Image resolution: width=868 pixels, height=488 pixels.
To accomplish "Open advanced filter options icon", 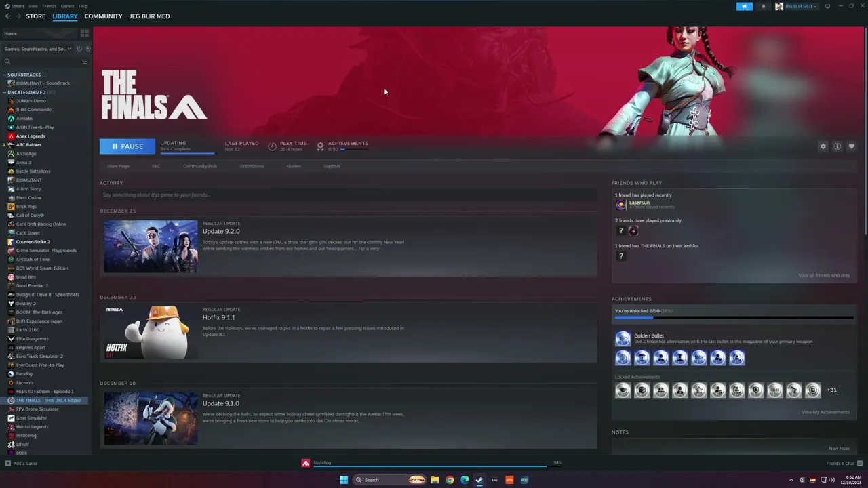I will coord(85,62).
